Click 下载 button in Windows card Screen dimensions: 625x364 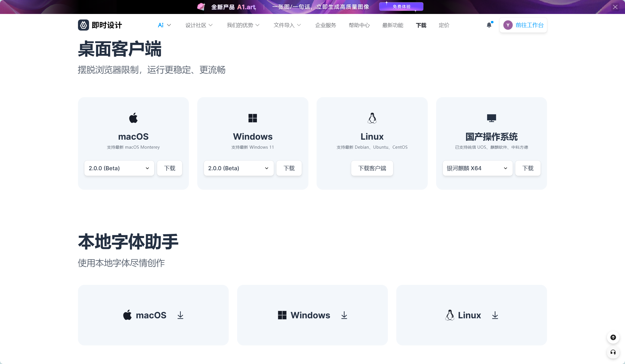tap(289, 168)
